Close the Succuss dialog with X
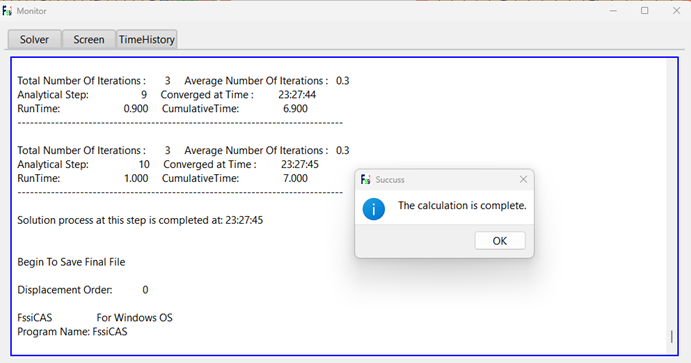The width and height of the screenshot is (691, 363). (x=523, y=179)
